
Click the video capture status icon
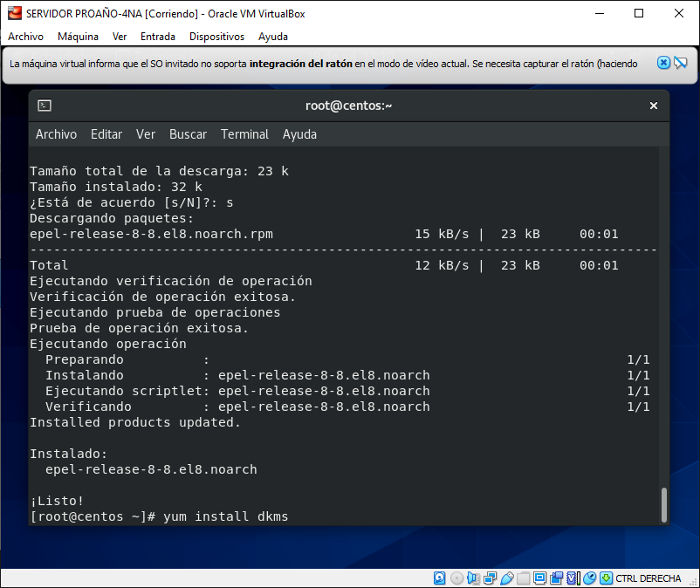(556, 578)
